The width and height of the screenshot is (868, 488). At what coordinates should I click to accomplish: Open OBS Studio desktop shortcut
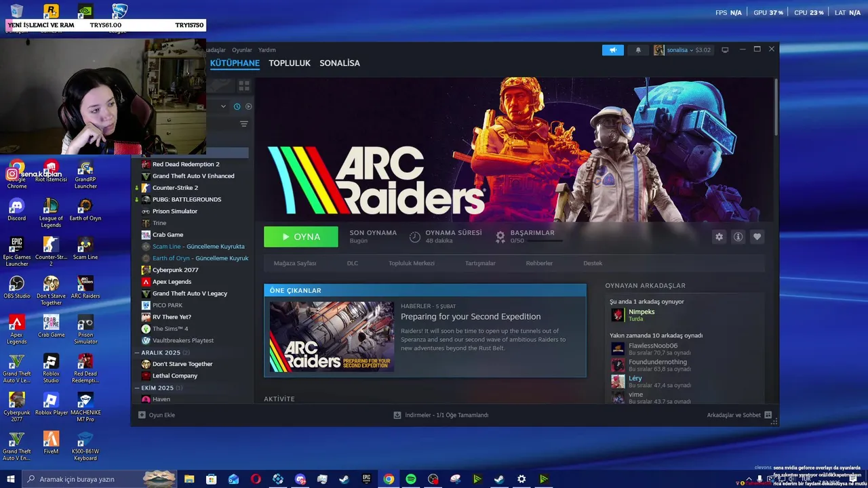[x=17, y=288]
